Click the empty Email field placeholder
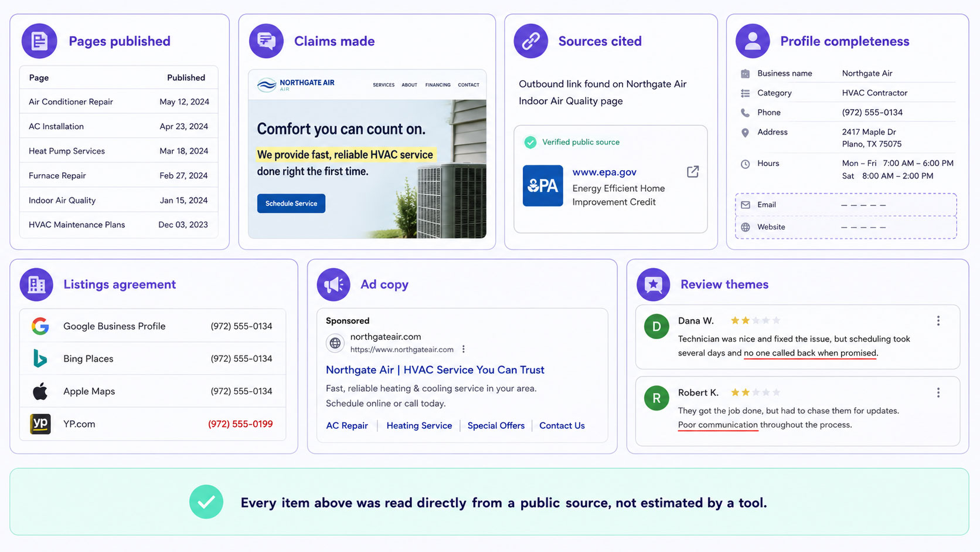Image resolution: width=980 pixels, height=552 pixels. pyautogui.click(x=863, y=205)
